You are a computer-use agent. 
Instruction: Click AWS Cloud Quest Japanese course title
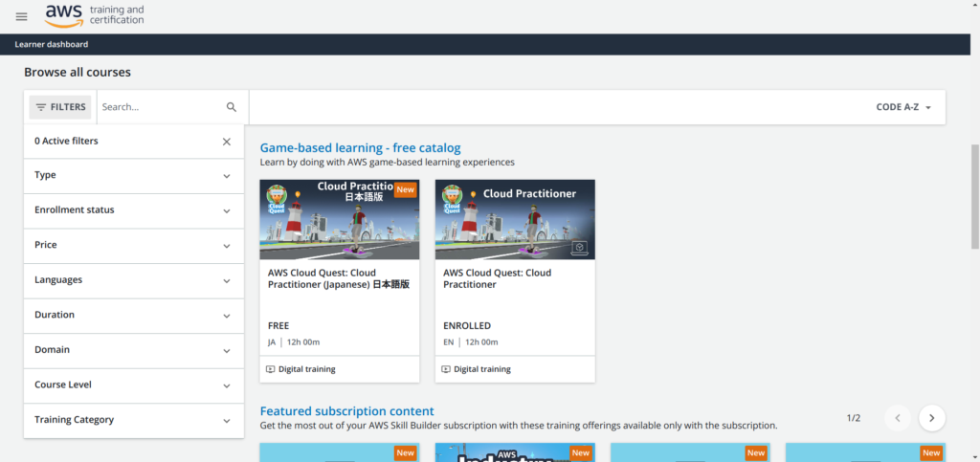tap(339, 278)
